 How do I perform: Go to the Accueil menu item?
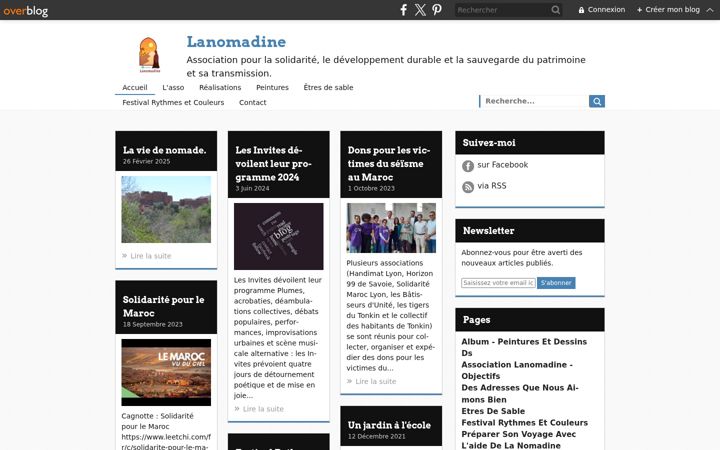coord(135,87)
